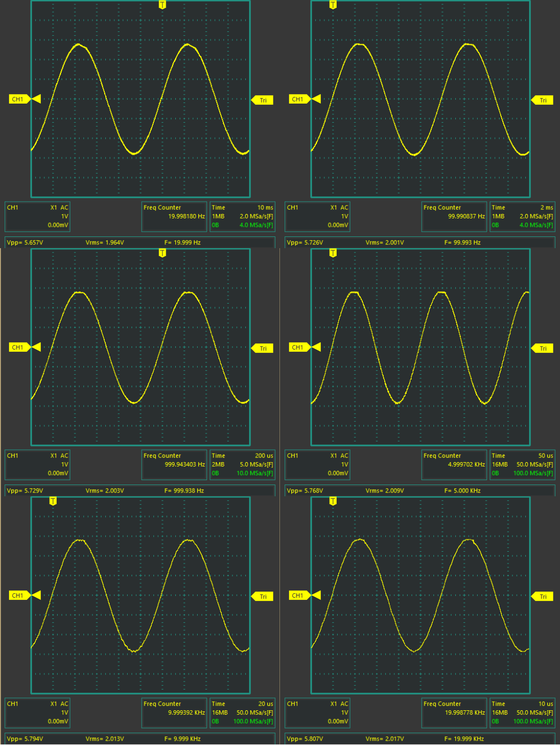Click the Tri trigger level marker on the 2 ms scope

[542, 100]
